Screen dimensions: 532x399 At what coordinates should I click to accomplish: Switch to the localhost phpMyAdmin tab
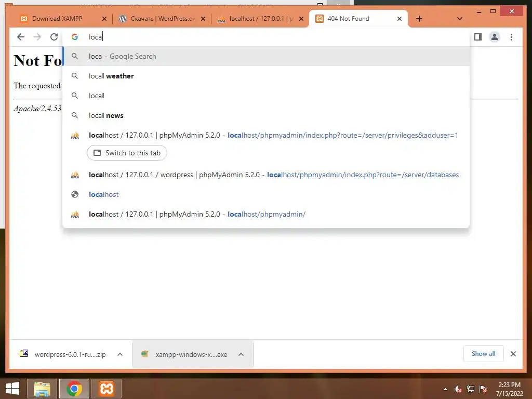click(x=261, y=19)
